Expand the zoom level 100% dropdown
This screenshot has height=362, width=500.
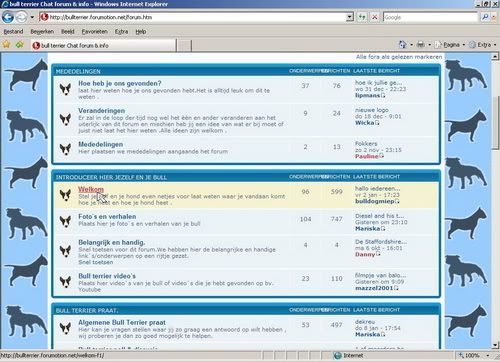(488, 356)
